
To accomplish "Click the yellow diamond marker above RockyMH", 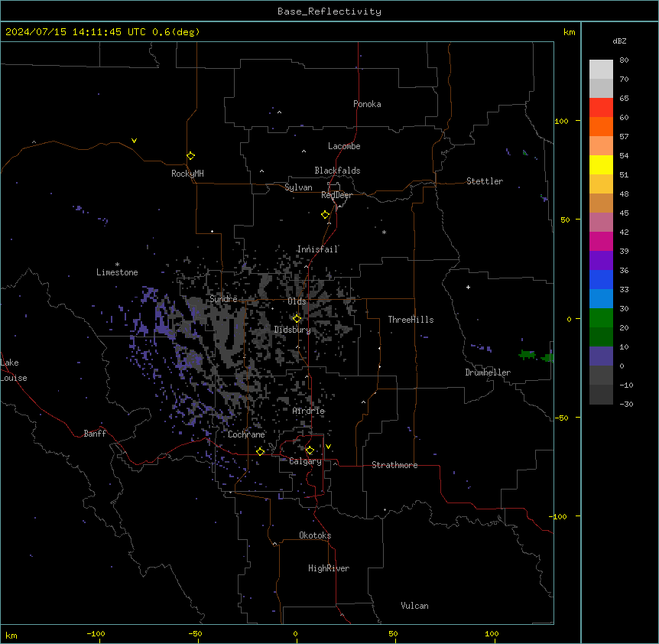I will [190, 156].
